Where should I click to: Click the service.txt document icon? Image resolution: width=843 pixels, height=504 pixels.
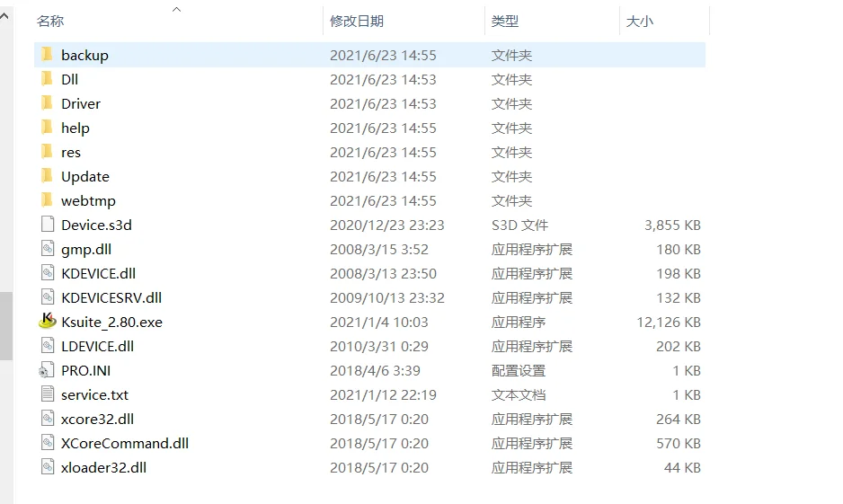click(48, 393)
